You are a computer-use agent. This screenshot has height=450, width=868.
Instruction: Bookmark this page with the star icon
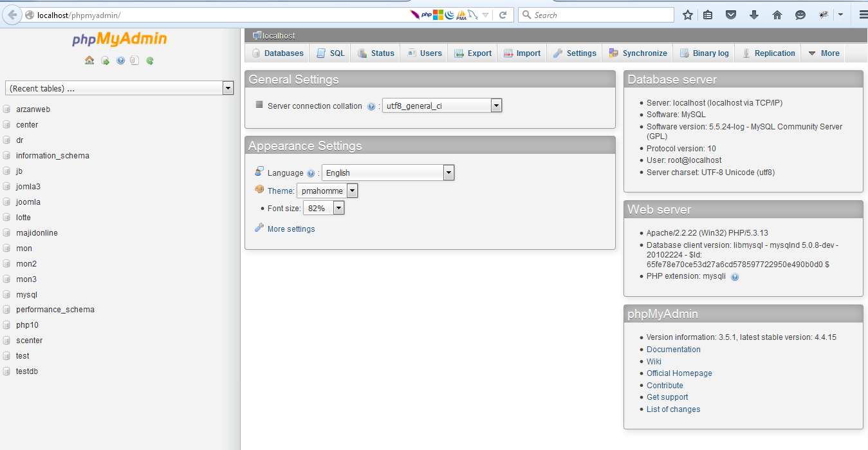pos(688,15)
